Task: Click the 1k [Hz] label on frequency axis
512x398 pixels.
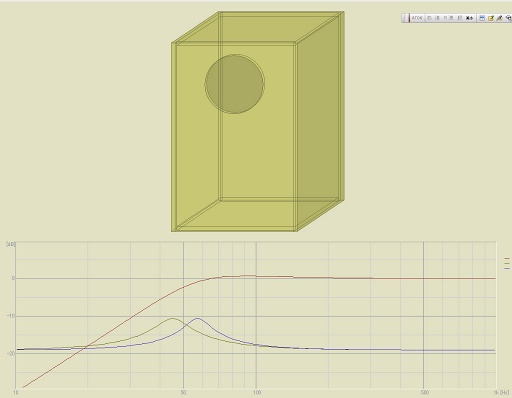Action: [501, 392]
